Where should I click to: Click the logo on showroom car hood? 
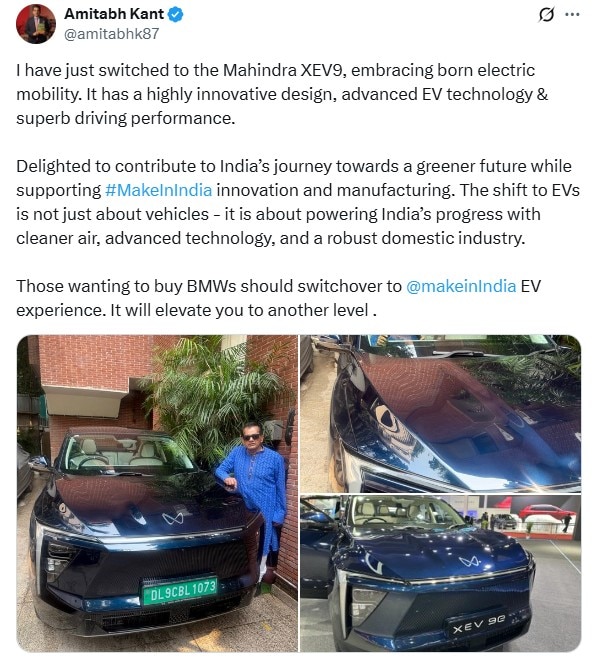[470, 562]
